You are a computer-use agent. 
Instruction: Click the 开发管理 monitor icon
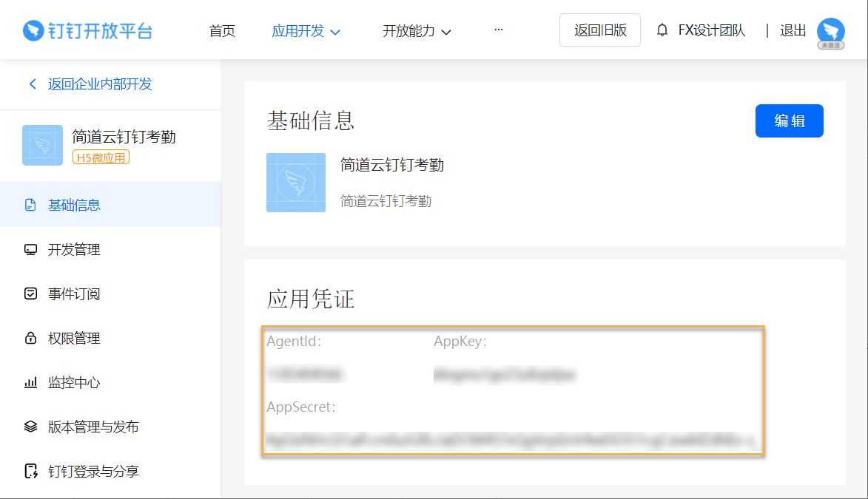point(30,250)
